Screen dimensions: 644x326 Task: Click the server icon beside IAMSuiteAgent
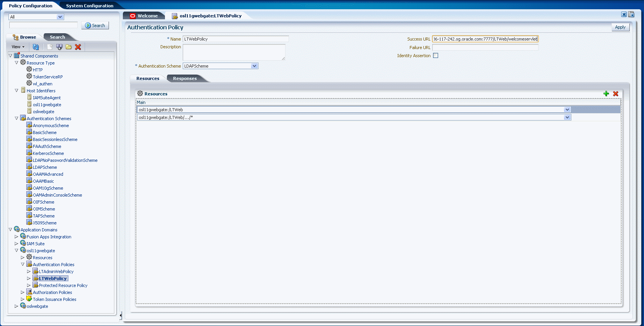pyautogui.click(x=29, y=97)
